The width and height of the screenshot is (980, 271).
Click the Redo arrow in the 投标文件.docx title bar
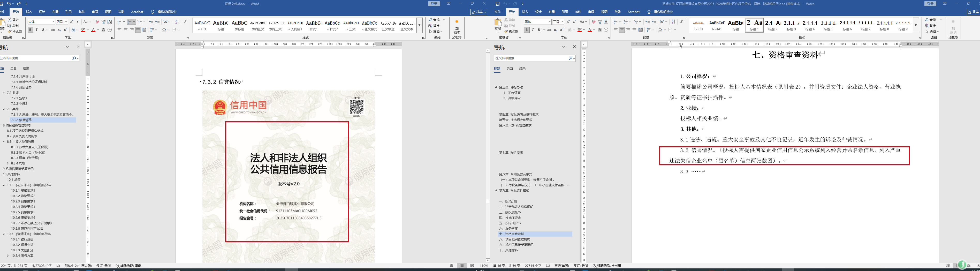coord(19,4)
